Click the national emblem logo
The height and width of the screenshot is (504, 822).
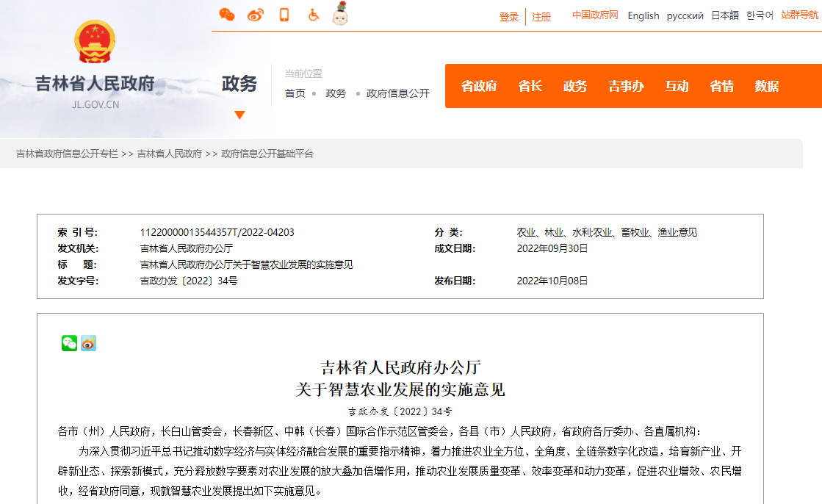[95, 42]
